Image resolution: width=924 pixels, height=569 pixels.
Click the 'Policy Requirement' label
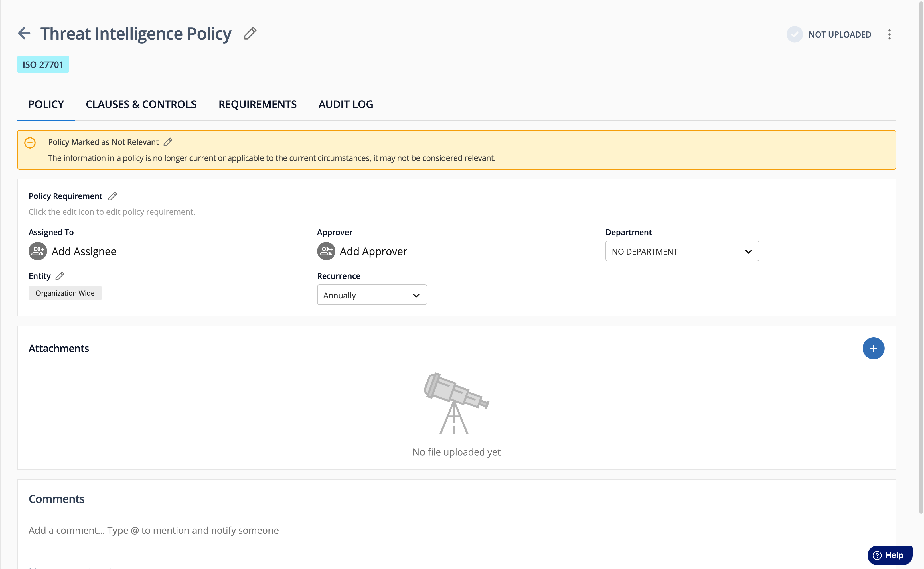point(66,196)
